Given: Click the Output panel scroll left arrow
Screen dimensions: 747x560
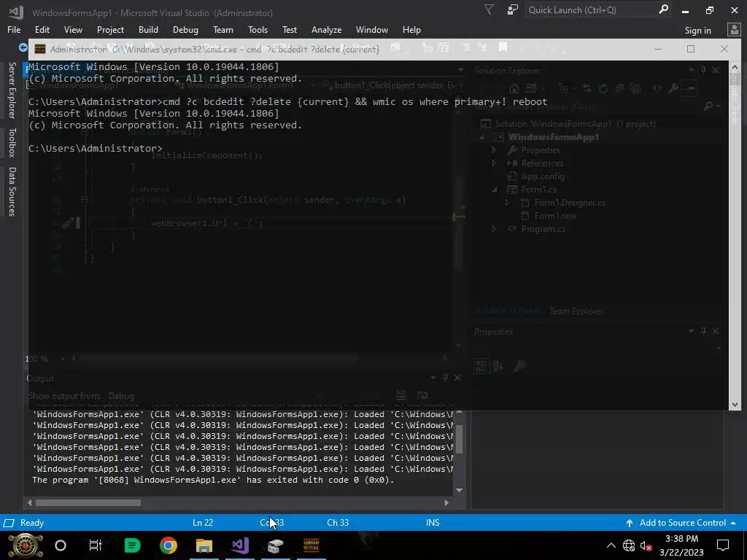Looking at the screenshot, I should click(29, 502).
